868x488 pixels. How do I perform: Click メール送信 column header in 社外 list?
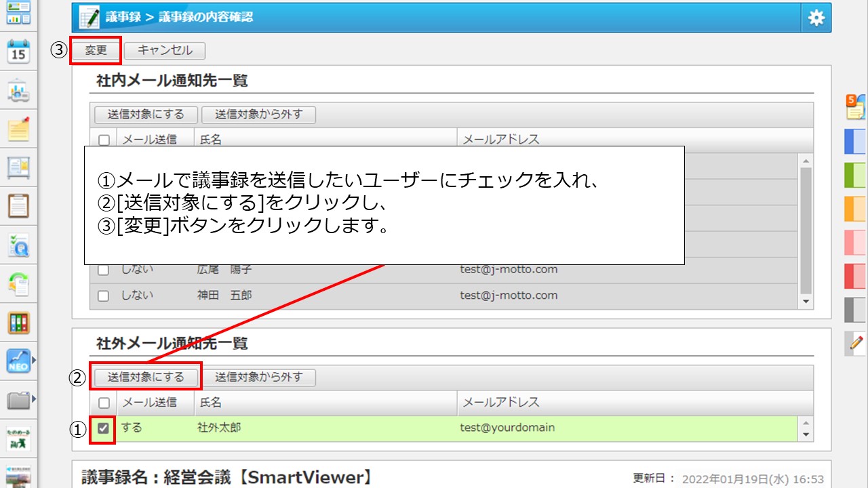pyautogui.click(x=149, y=403)
